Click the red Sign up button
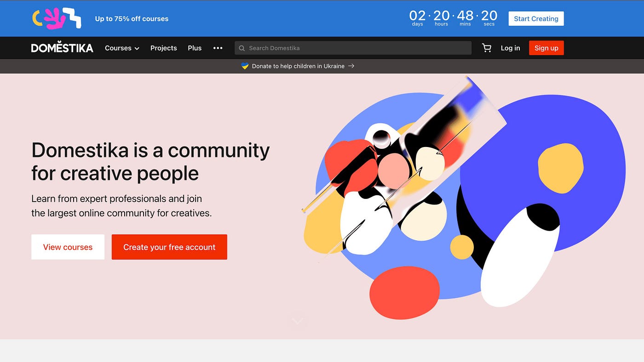The image size is (644, 362). [x=546, y=48]
